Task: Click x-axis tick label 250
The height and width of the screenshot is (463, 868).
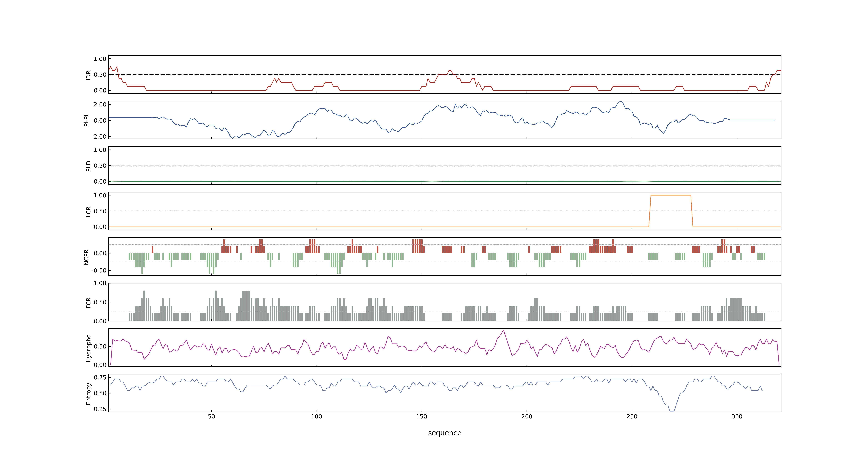Action: (632, 416)
